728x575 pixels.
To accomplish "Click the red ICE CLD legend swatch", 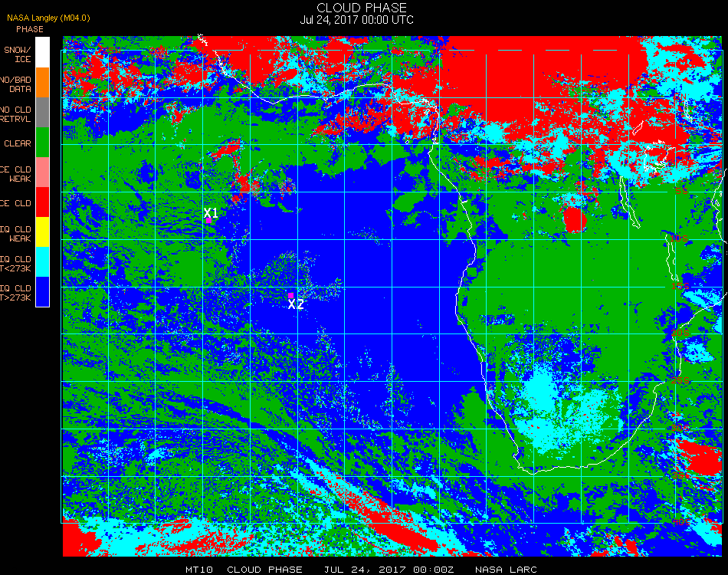I will tap(42, 202).
